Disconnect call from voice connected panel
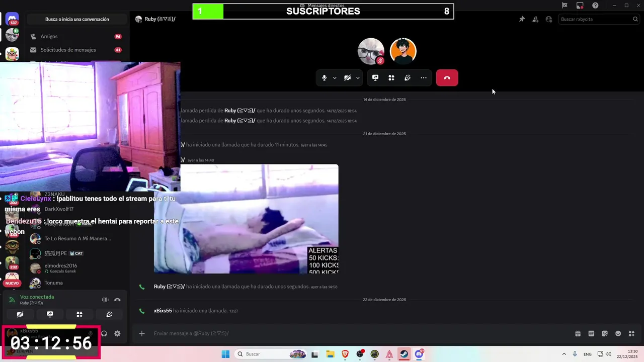644x362 pixels. 117,300
